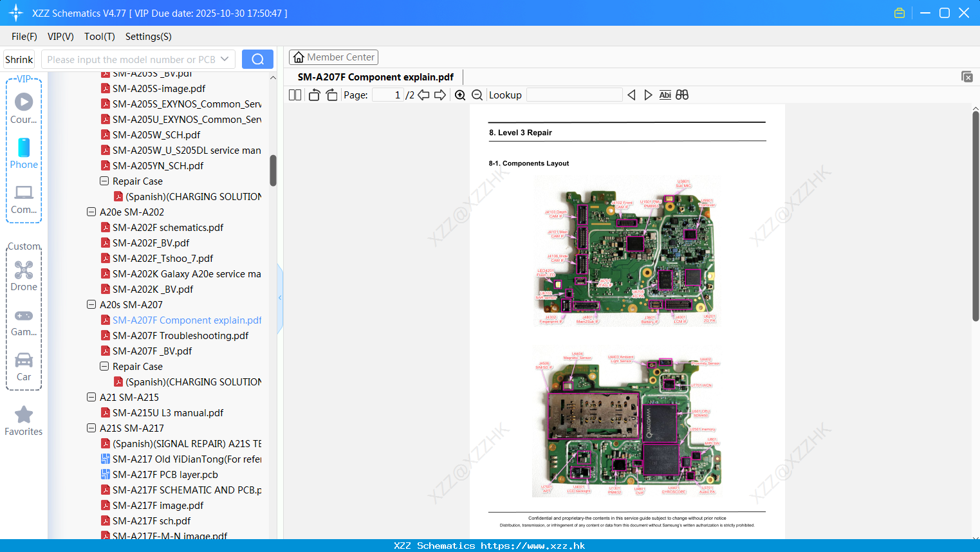
Task: Zoom in on the PDF
Action: click(460, 95)
